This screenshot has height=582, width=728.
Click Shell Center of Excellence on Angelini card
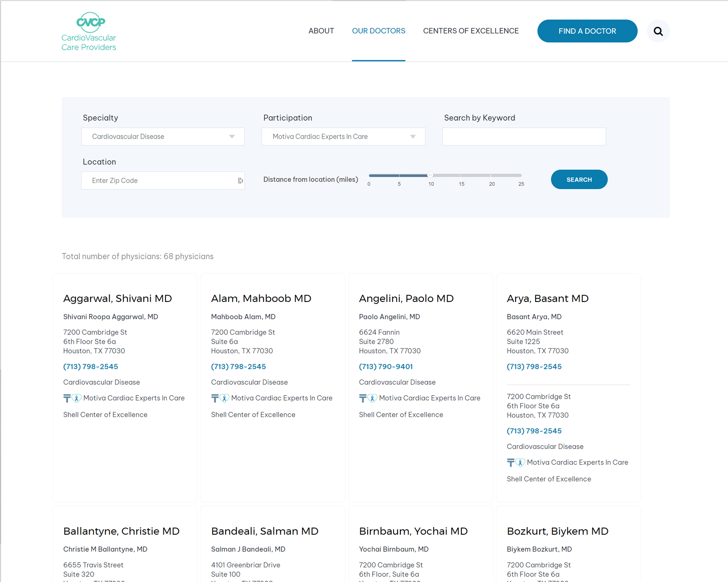(x=401, y=415)
